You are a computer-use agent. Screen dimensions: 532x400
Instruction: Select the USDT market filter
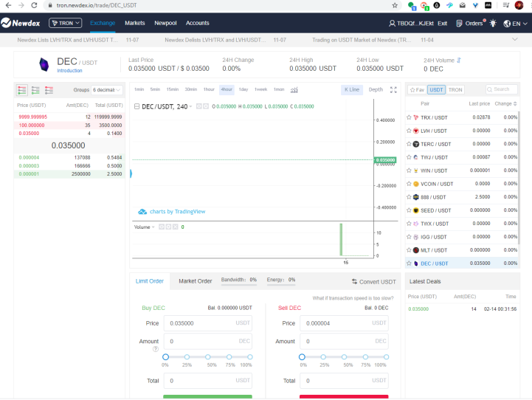click(436, 89)
